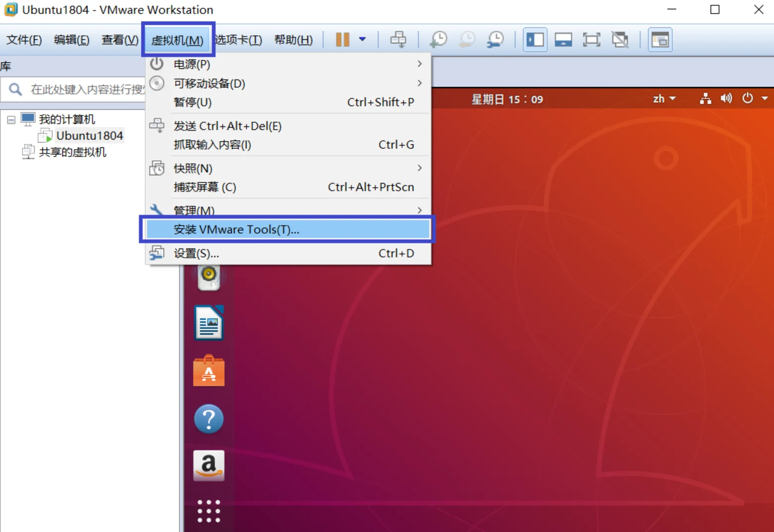Open the Amazon launcher in the Ubuntu dock
774x532 pixels.
(208, 465)
